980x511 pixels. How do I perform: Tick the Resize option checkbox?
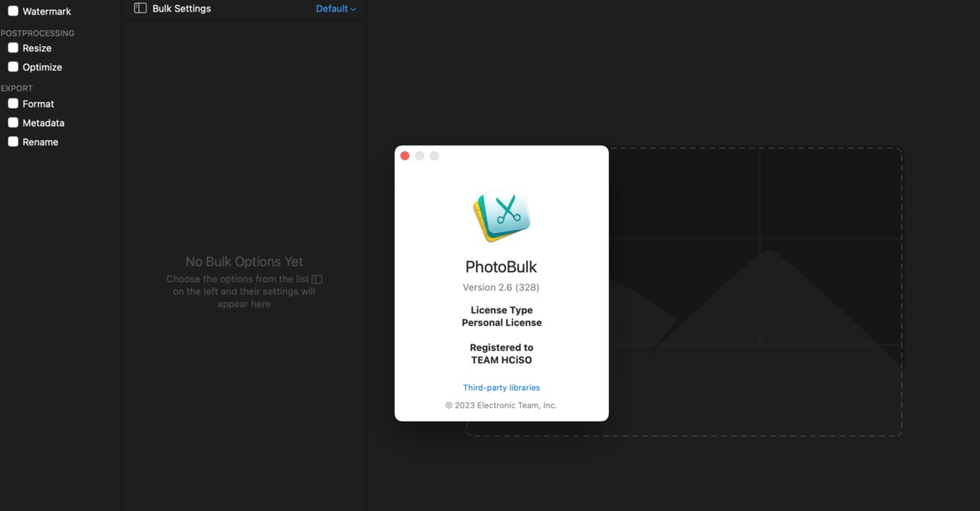tap(13, 47)
